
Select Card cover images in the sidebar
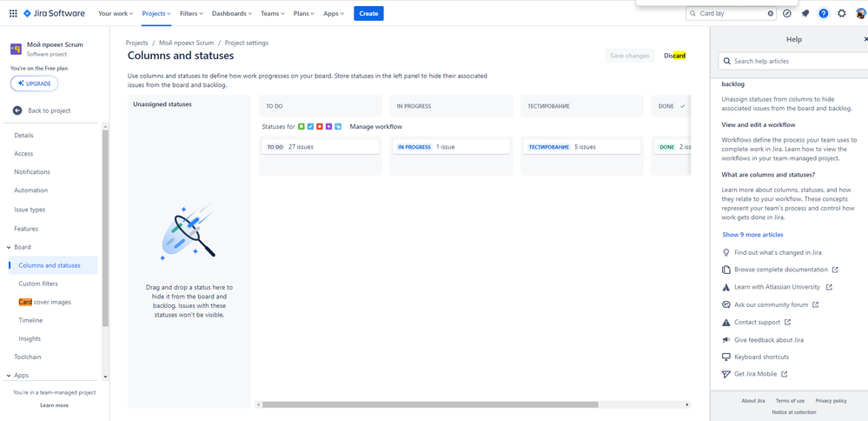(45, 302)
